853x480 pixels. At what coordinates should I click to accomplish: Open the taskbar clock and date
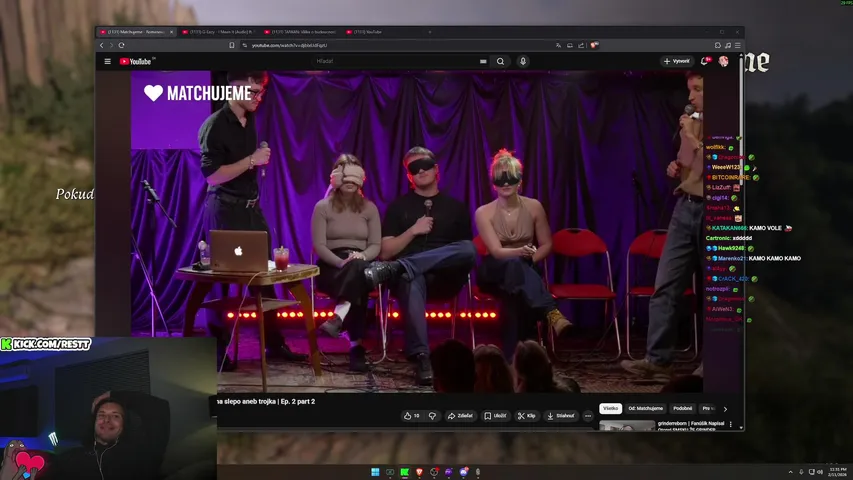click(838, 472)
